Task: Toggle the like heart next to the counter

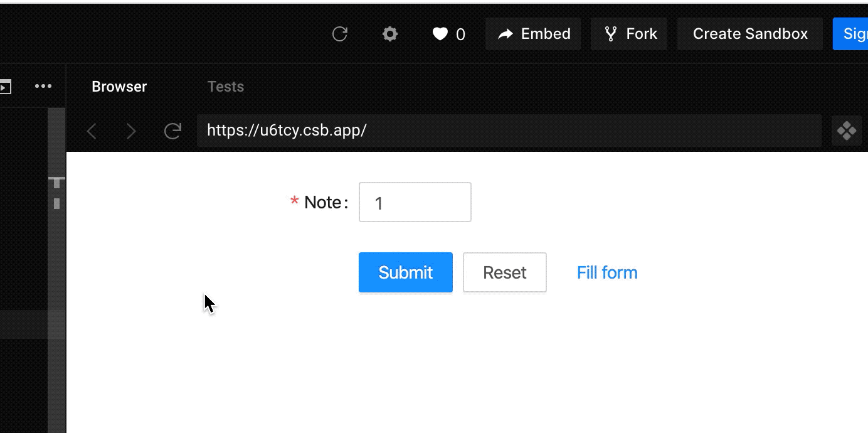Action: [x=440, y=35]
